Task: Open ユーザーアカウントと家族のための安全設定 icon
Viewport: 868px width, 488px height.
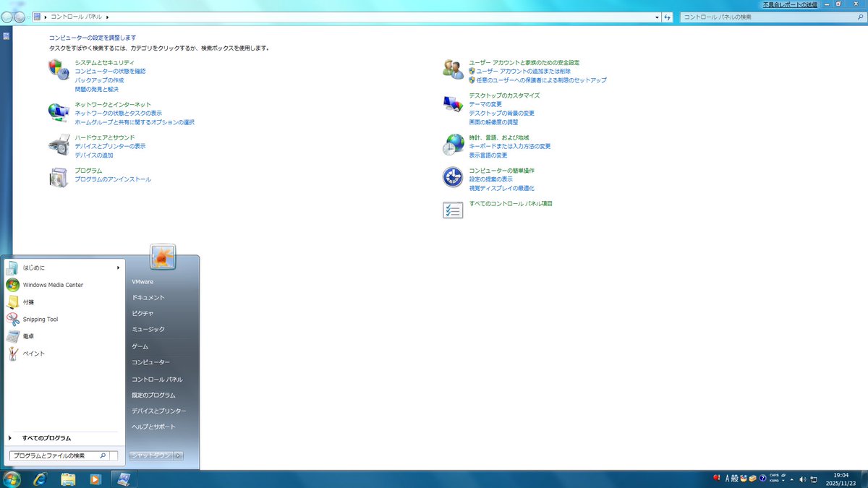Action: tap(453, 67)
